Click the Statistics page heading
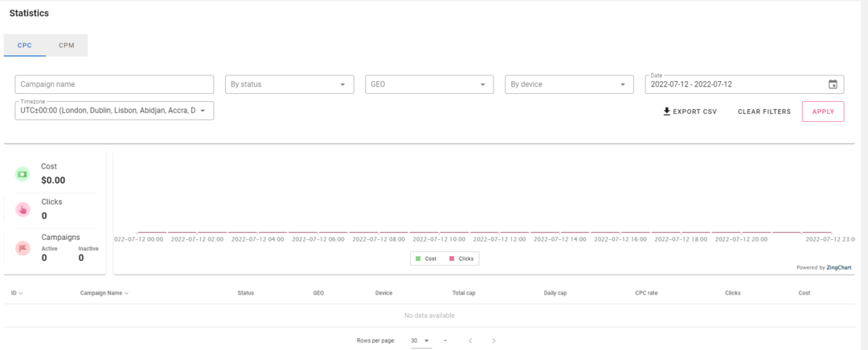868x350 pixels. (30, 14)
